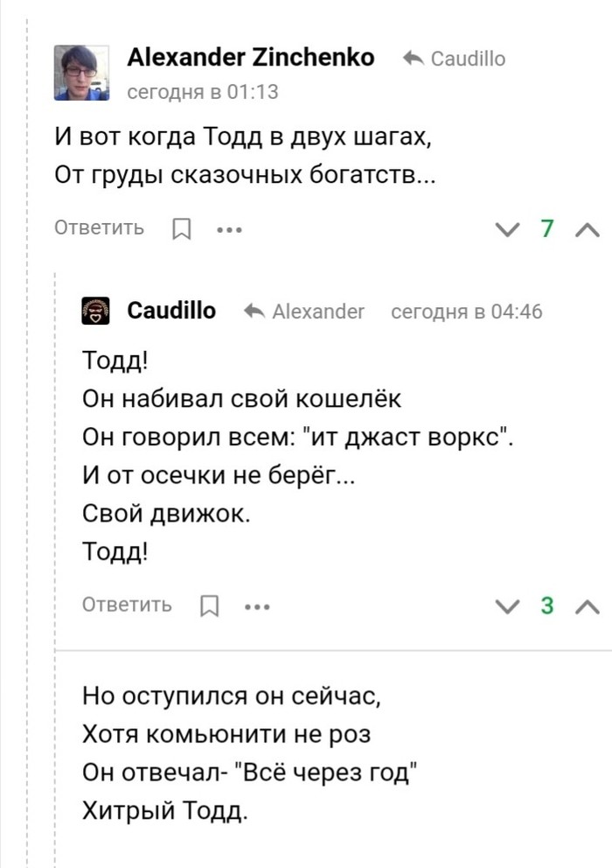Image resolution: width=612 pixels, height=868 pixels.
Task: Open more options for Caudillo's comment
Action: (257, 605)
